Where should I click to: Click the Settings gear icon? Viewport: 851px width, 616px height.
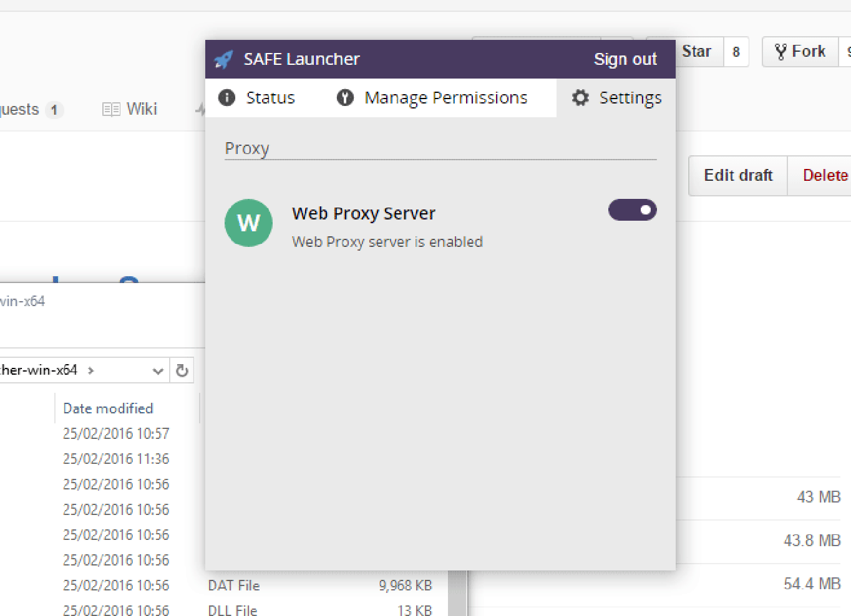[580, 97]
